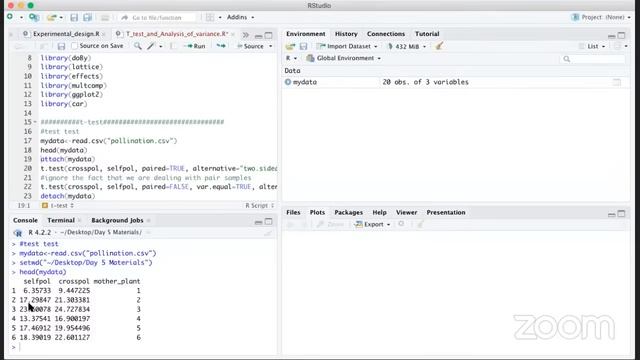Click the New Project icon

tap(34, 17)
